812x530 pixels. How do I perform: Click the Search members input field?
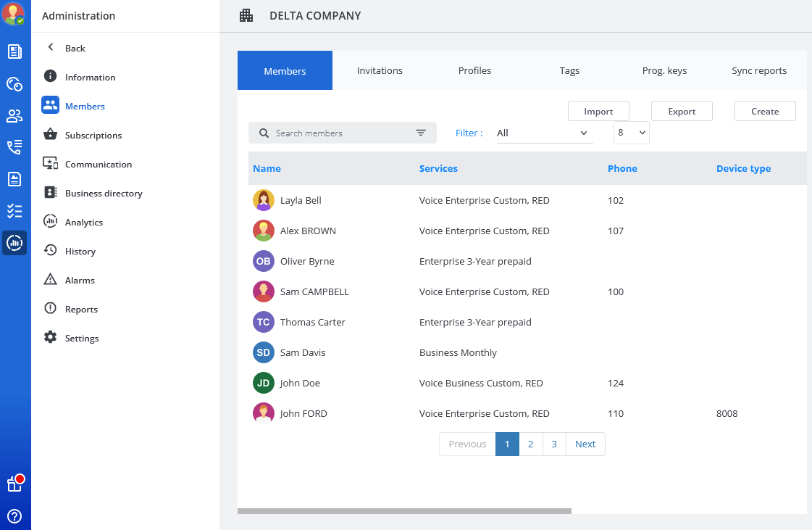(340, 133)
